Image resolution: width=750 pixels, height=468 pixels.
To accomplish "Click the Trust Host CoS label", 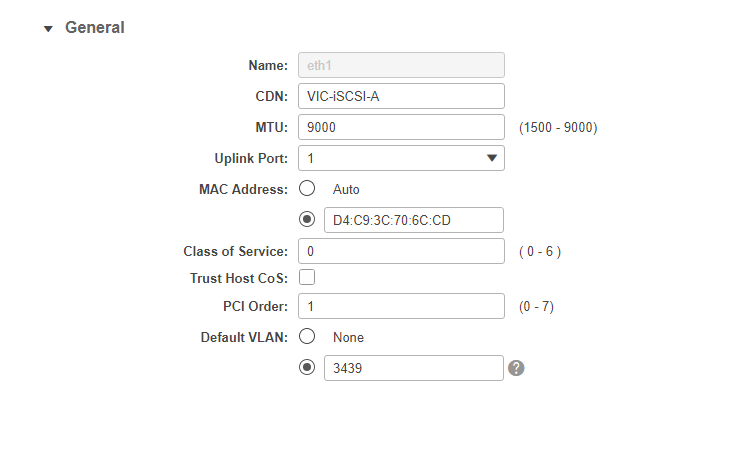I will [238, 278].
